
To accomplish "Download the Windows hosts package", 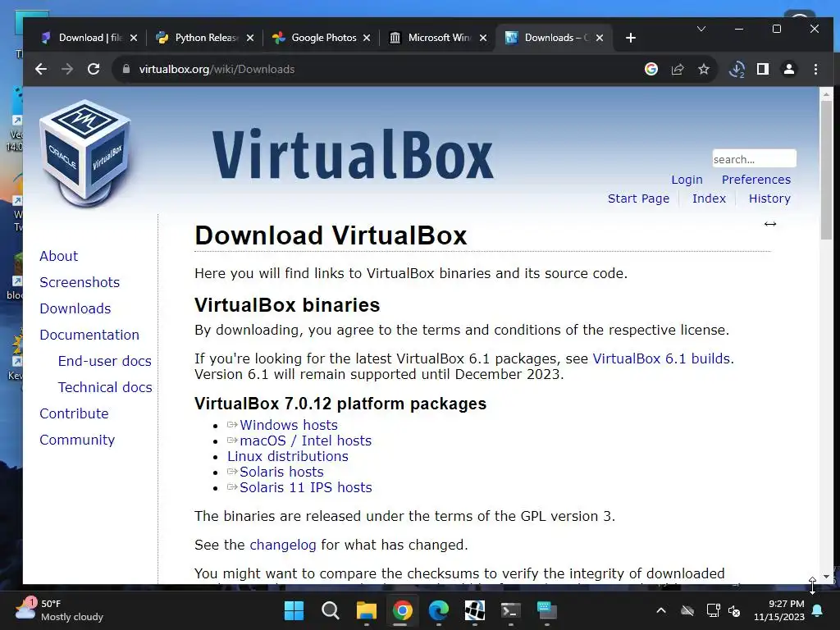I will [288, 425].
